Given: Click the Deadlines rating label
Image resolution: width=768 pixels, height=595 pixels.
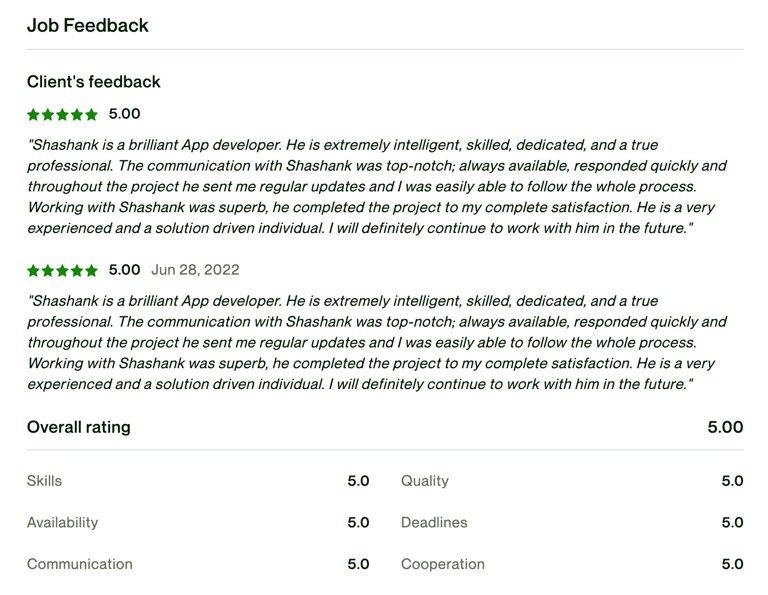Looking at the screenshot, I should click(x=434, y=522).
